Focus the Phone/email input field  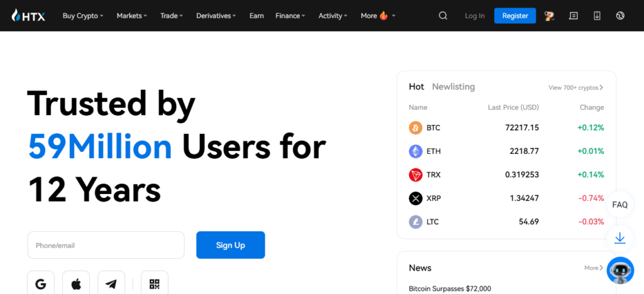coord(106,245)
